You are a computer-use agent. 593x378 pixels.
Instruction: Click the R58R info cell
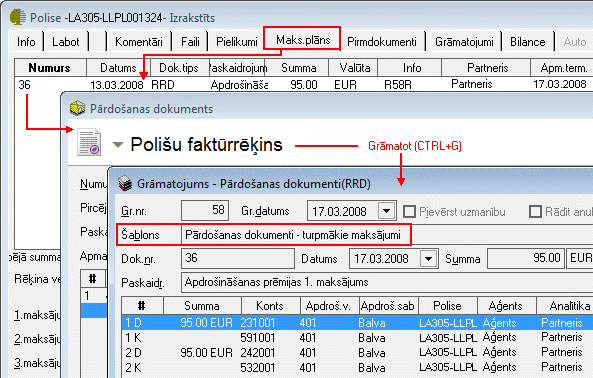pos(397,85)
